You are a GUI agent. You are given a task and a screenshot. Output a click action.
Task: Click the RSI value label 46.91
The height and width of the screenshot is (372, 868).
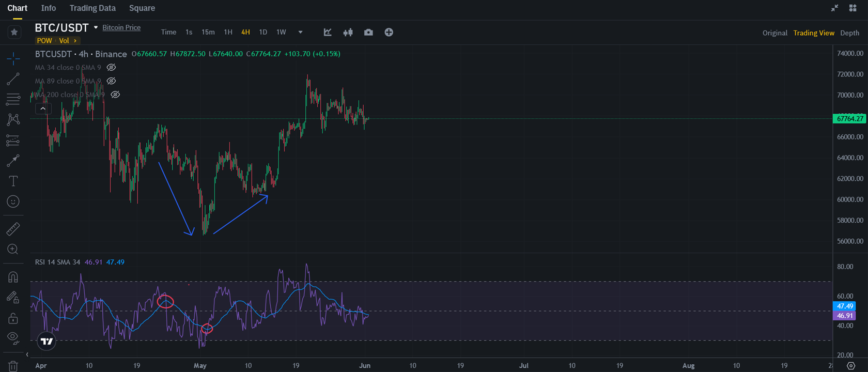tap(845, 316)
